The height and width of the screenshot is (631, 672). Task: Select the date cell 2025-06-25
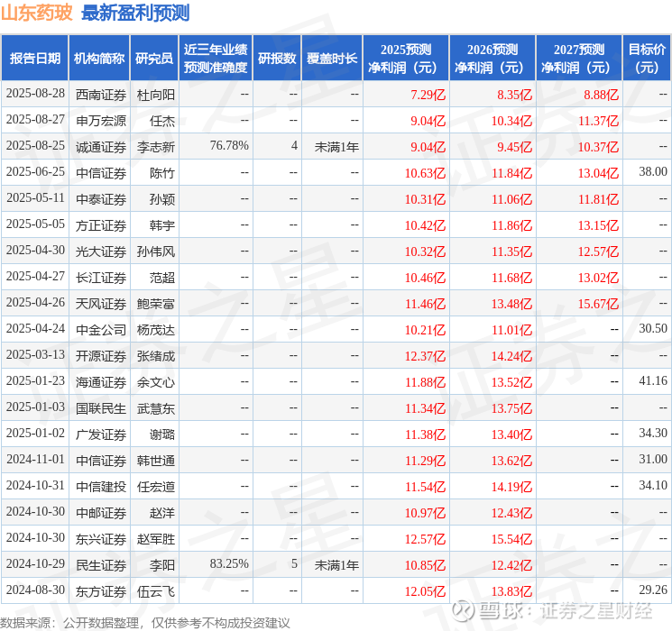[35, 172]
